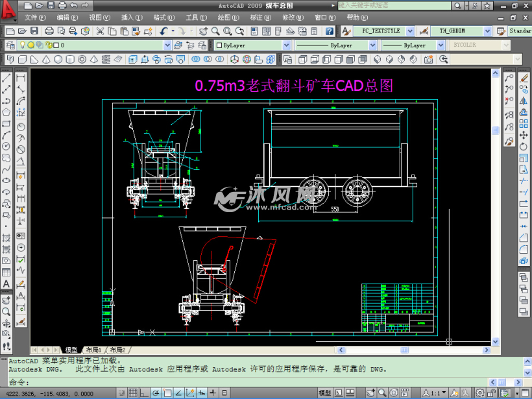The width and height of the screenshot is (532, 399).
Task: Select the Polygon draw tool
Action: click(6, 112)
